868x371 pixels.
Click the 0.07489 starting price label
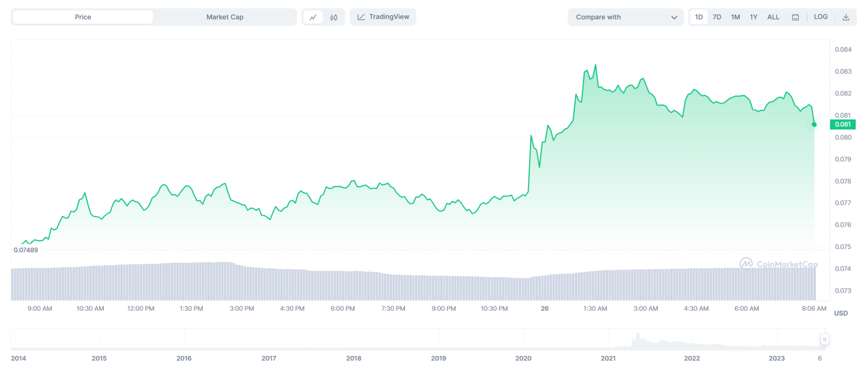(26, 250)
